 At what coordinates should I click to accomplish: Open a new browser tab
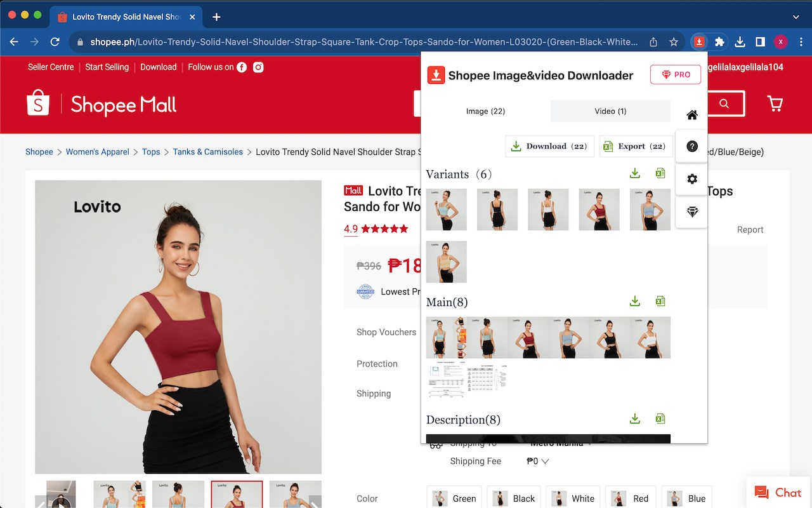click(x=216, y=17)
